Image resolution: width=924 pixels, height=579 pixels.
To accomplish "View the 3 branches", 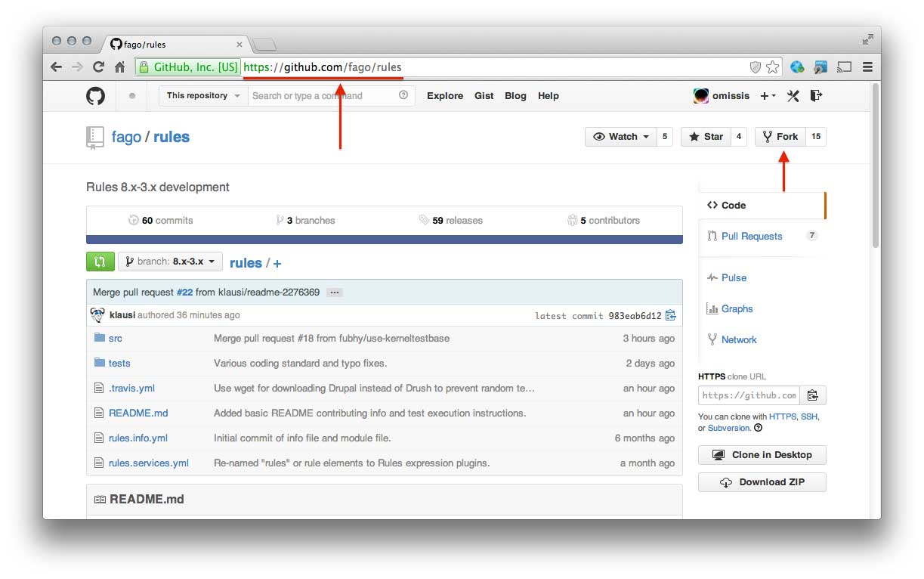I will (305, 221).
